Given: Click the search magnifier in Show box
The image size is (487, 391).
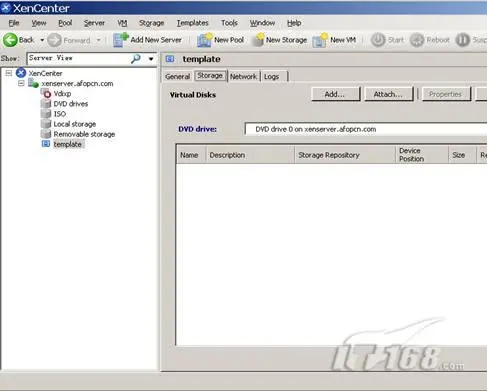Looking at the screenshot, I should click(135, 59).
